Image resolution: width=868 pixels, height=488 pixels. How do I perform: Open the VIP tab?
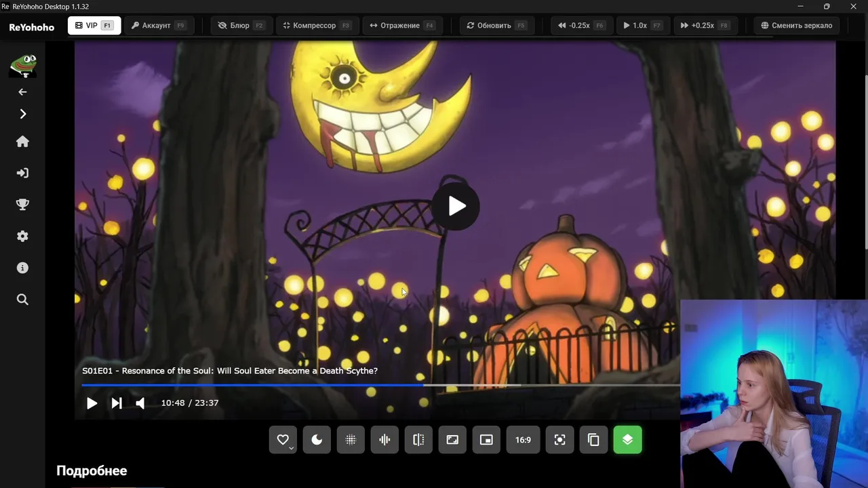tap(94, 26)
